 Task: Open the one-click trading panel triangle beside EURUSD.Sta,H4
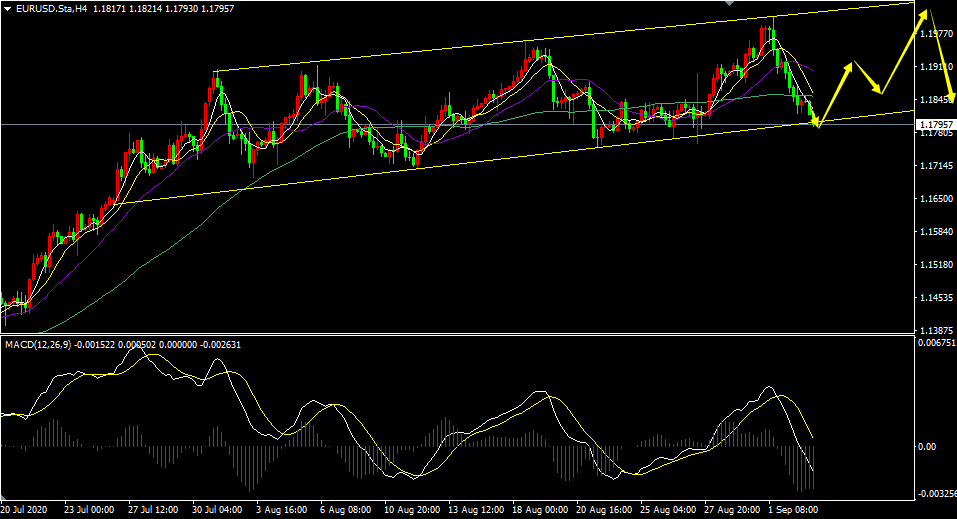[x=7, y=9]
